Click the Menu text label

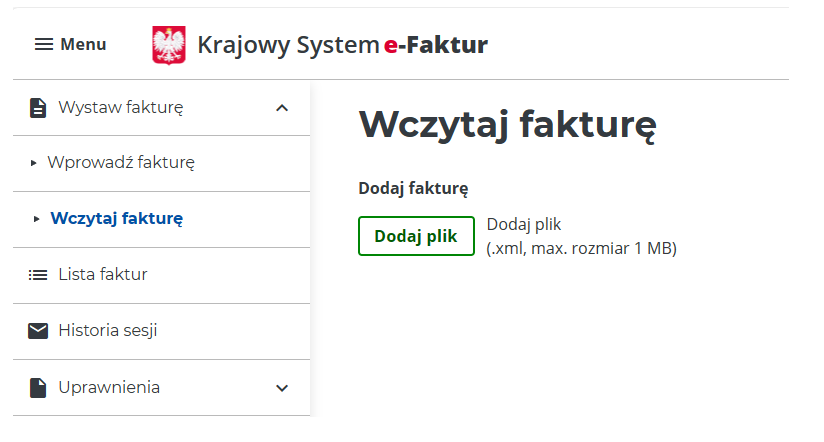tap(83, 44)
